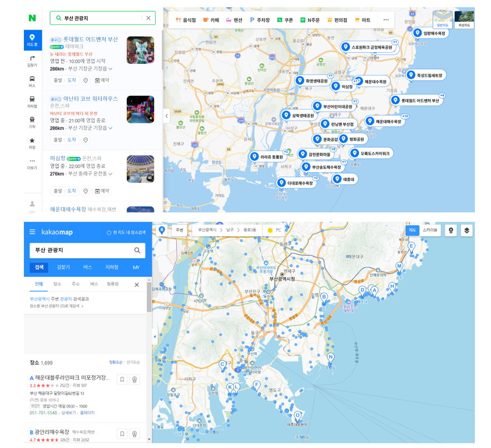Image resolution: width=491 pixels, height=448 pixels.
Task: Switch to 위성지도 map type
Action: tap(464, 19)
